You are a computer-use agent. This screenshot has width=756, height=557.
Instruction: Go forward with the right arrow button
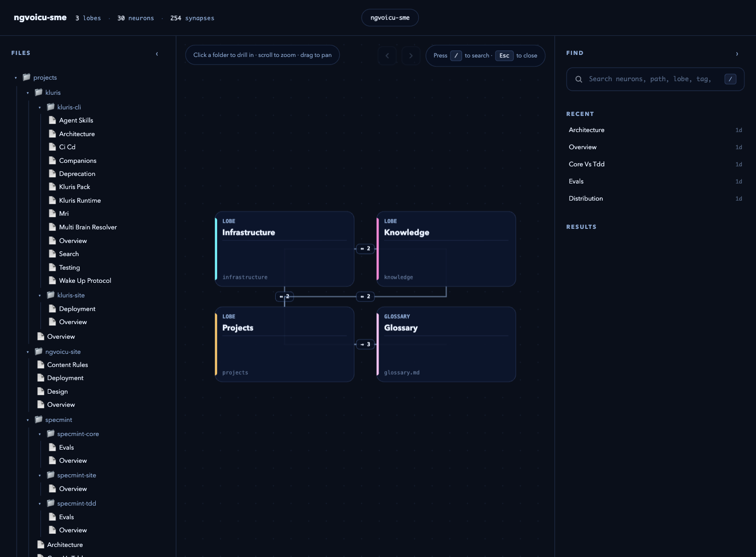click(411, 55)
